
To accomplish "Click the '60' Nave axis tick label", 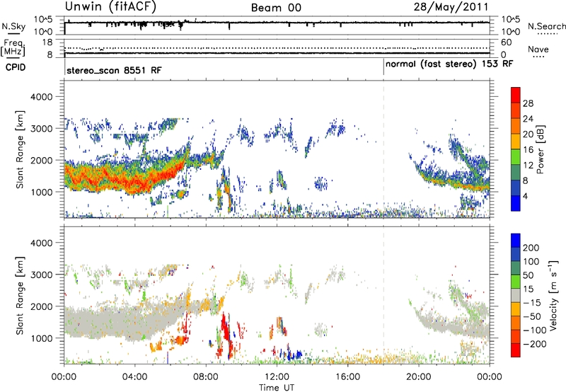I will tap(506, 42).
